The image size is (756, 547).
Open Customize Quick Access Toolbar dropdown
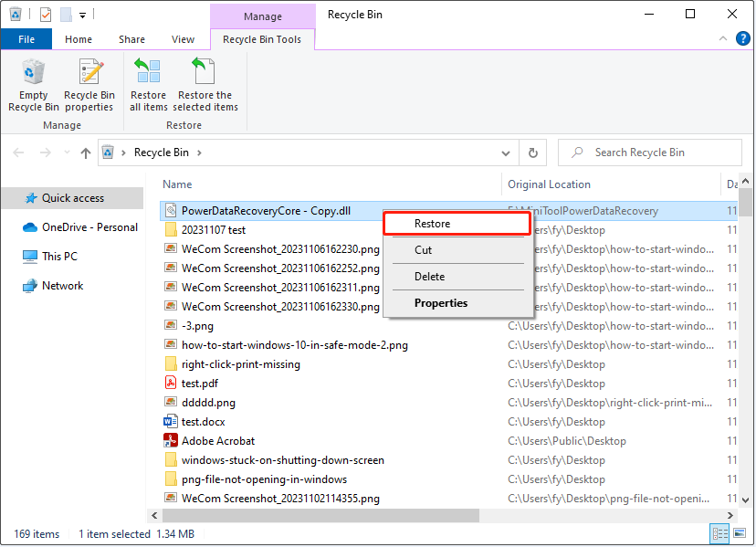click(x=82, y=14)
